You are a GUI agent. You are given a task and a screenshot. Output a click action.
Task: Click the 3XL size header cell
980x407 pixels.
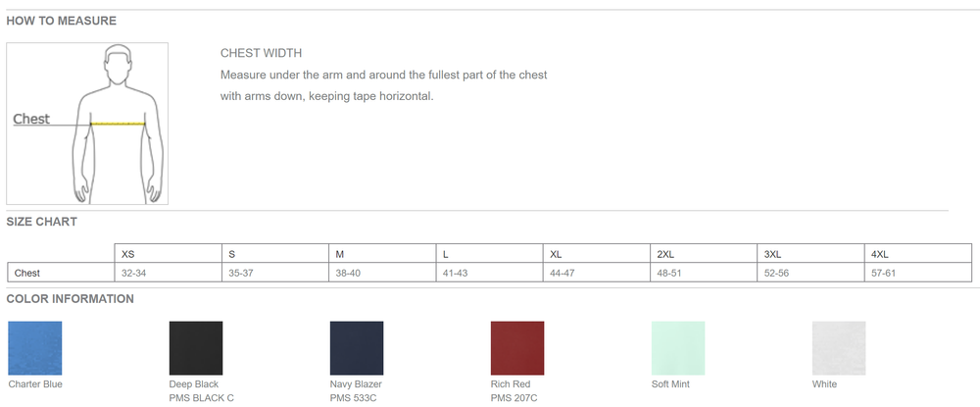[x=808, y=254]
